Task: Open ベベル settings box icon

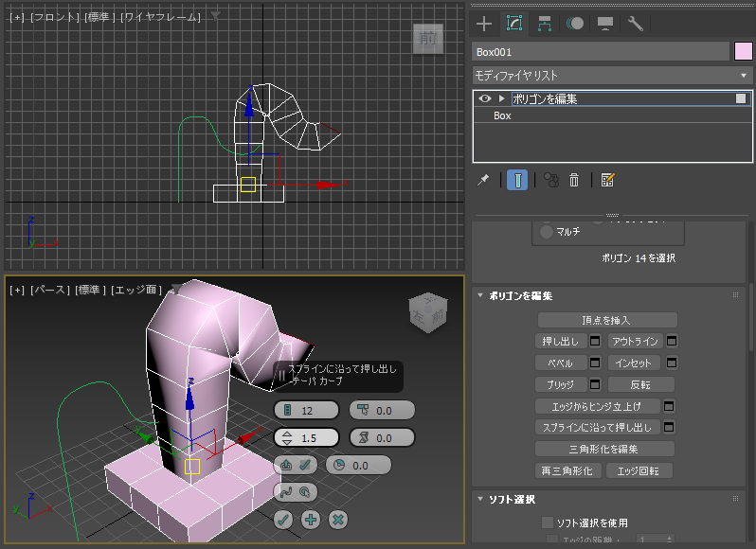Action: pos(595,363)
